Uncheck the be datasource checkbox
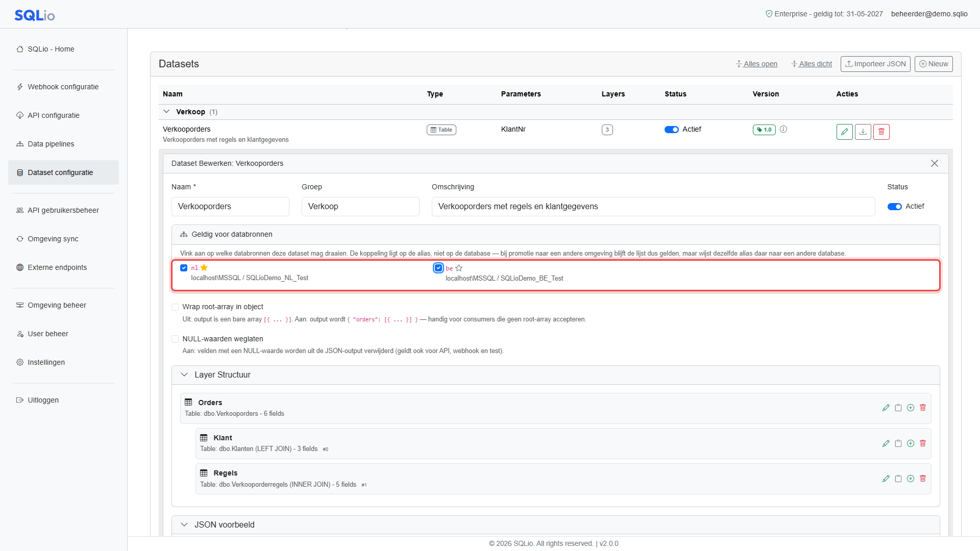 coord(438,268)
